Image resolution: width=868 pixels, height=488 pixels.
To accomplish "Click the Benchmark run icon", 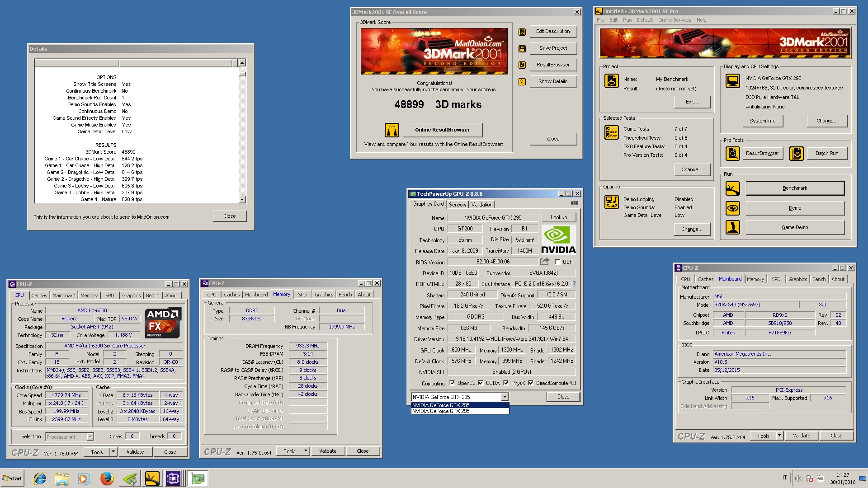I will point(733,188).
